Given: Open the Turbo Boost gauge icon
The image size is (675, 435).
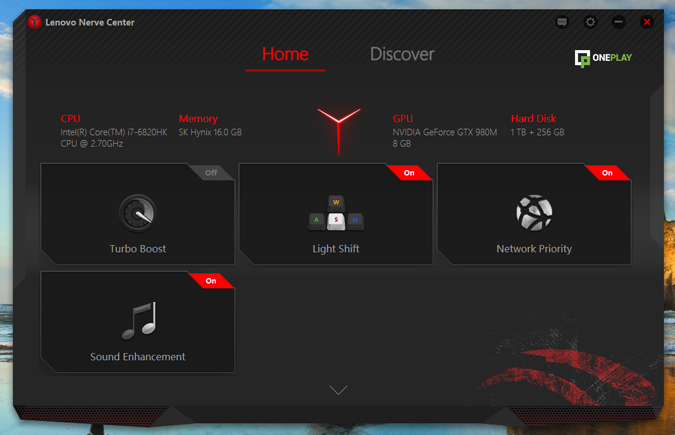Looking at the screenshot, I should point(138,214).
